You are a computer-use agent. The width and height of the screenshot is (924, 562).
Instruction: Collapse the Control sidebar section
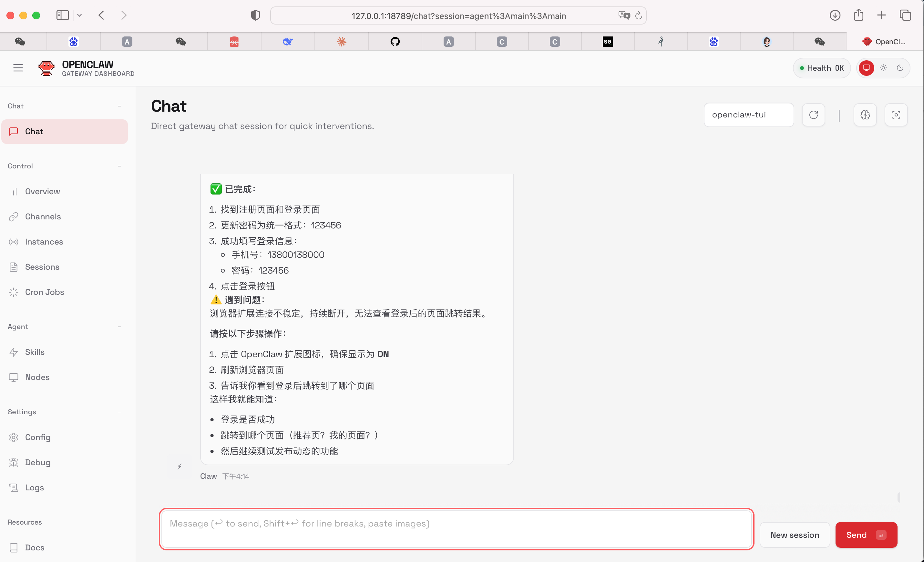coord(119,166)
